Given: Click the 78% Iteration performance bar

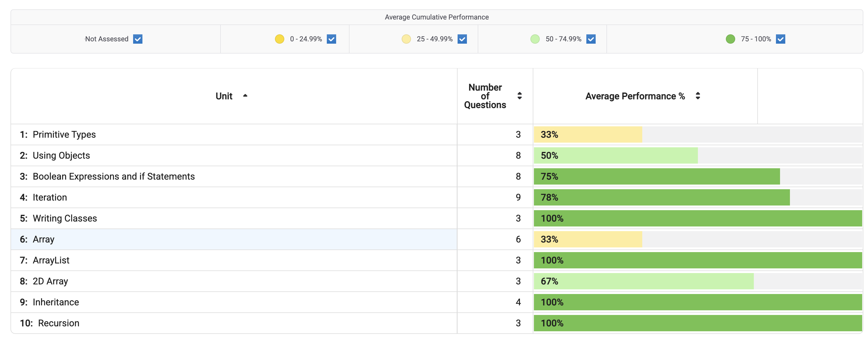Looking at the screenshot, I should coord(661,197).
